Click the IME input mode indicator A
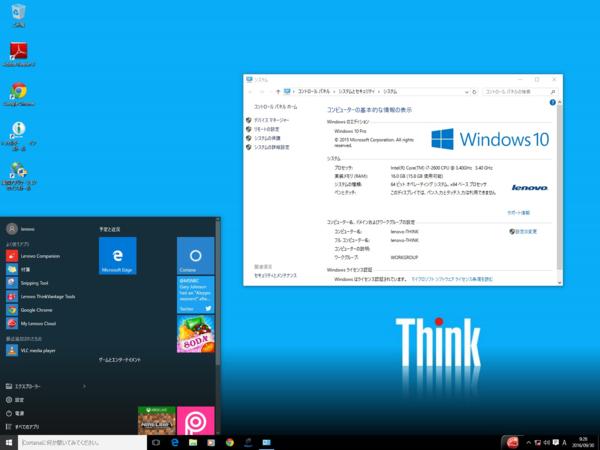 pos(564,443)
